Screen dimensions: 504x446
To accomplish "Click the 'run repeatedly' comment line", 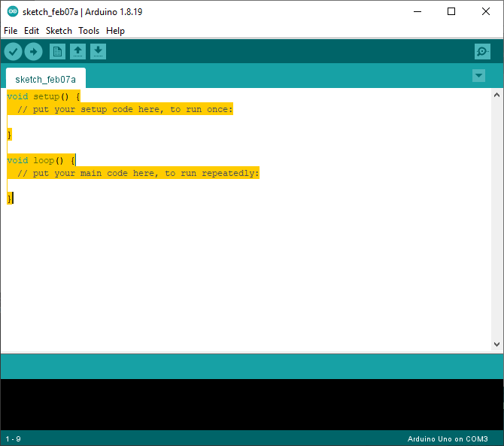I will (x=138, y=173).
